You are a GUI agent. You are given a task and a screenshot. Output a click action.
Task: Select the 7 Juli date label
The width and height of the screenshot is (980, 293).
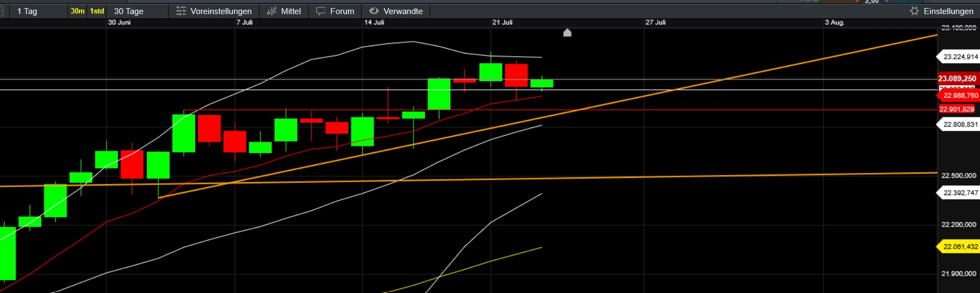[x=244, y=23]
